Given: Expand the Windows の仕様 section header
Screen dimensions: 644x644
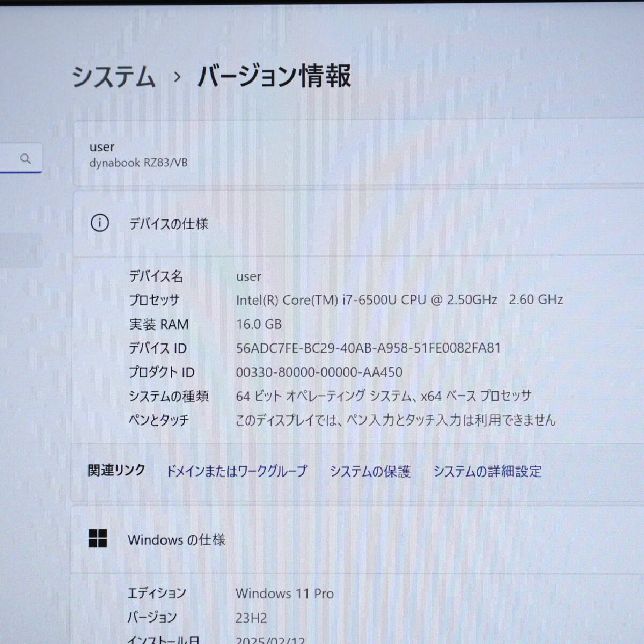Looking at the screenshot, I should click(357, 539).
